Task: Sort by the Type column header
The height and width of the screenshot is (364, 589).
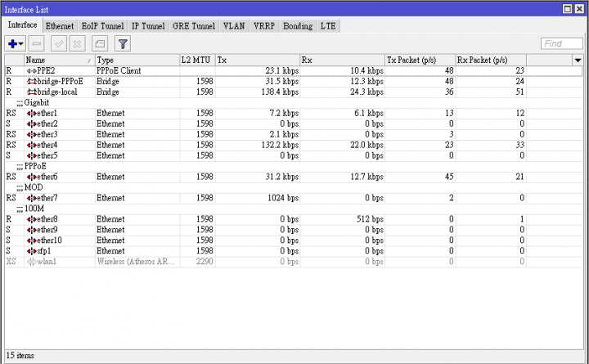Action: click(x=137, y=60)
